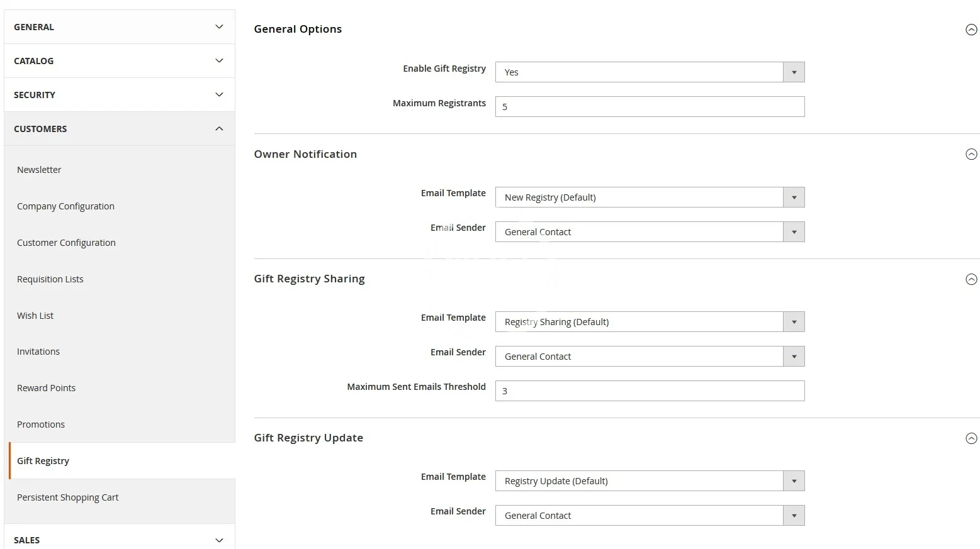Open Reward Points settings
980x549 pixels.
(46, 388)
